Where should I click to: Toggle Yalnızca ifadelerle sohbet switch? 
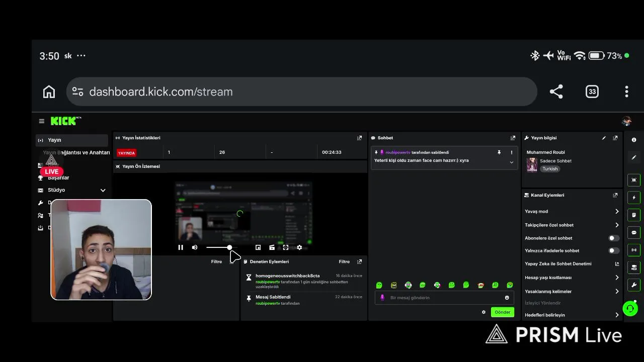[613, 250]
